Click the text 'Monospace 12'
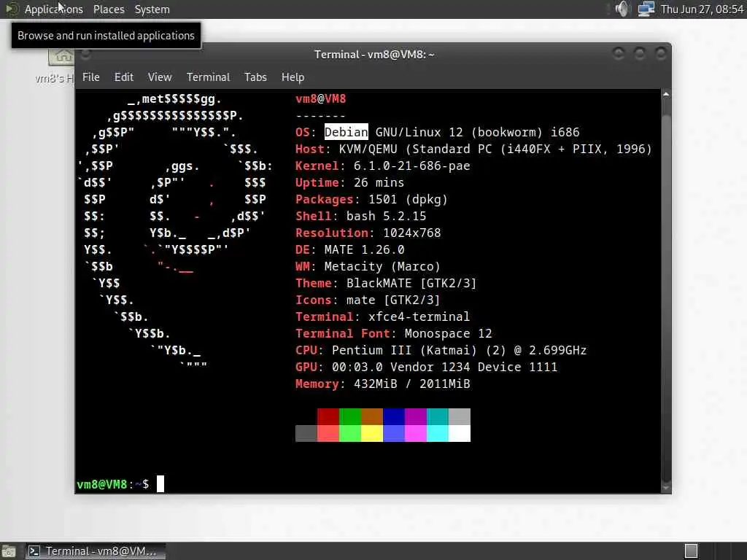This screenshot has width=747, height=560. (x=449, y=333)
